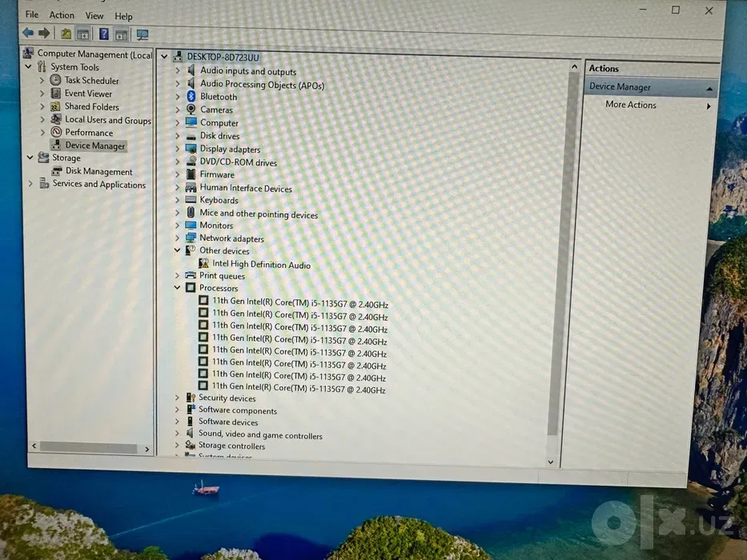Expand Services and Applications node
The image size is (747, 560).
click(30, 183)
